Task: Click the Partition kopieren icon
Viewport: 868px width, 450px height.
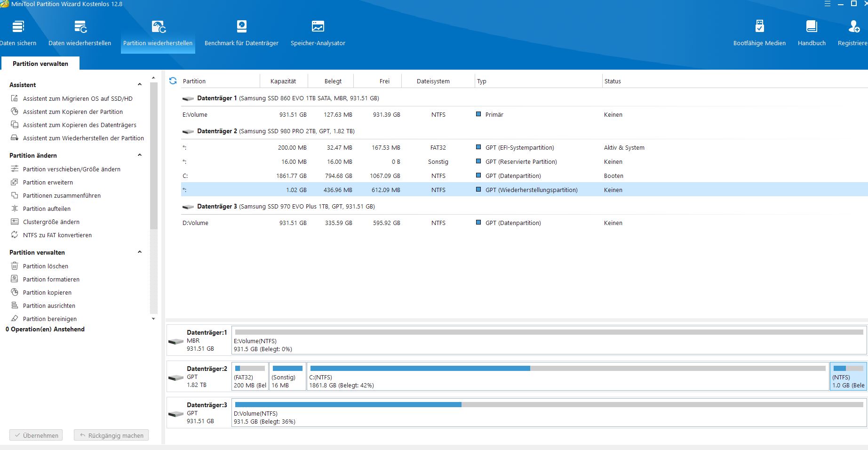Action: 15,292
